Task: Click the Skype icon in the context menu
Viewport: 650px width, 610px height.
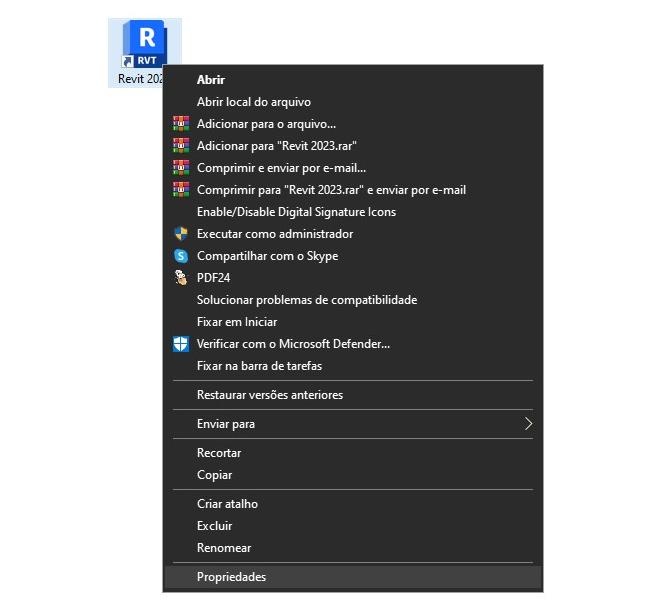Action: click(181, 256)
